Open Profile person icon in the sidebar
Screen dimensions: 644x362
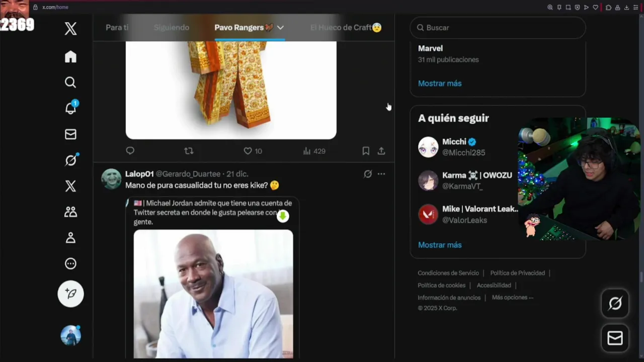pyautogui.click(x=70, y=238)
